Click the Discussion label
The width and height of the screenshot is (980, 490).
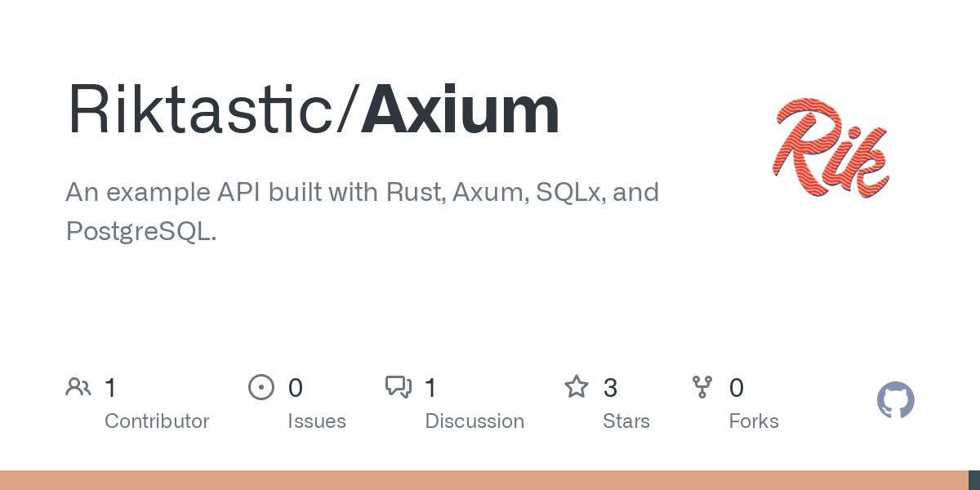tap(474, 421)
